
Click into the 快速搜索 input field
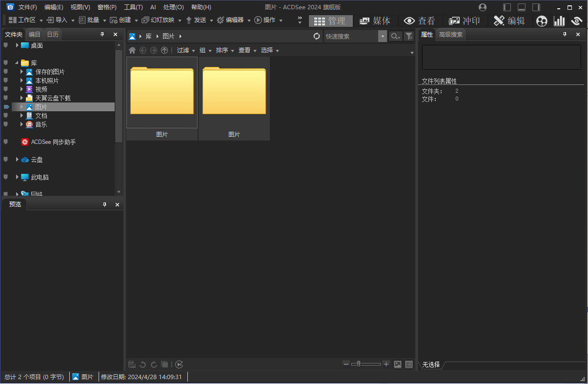pos(351,36)
